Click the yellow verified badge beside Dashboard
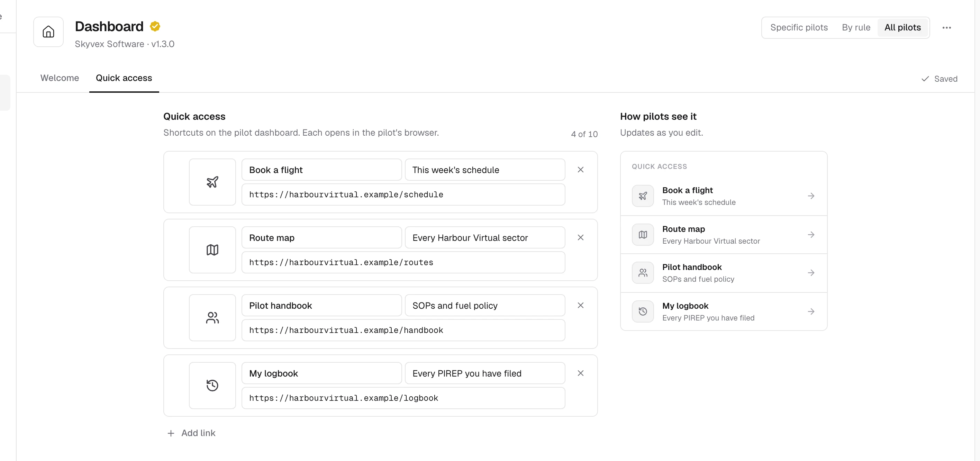 click(155, 26)
